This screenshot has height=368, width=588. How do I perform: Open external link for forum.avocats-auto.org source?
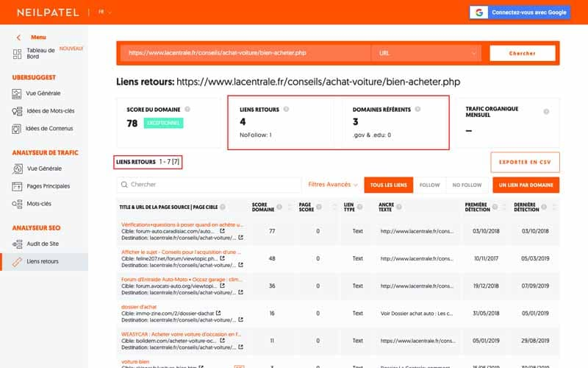[x=223, y=286]
